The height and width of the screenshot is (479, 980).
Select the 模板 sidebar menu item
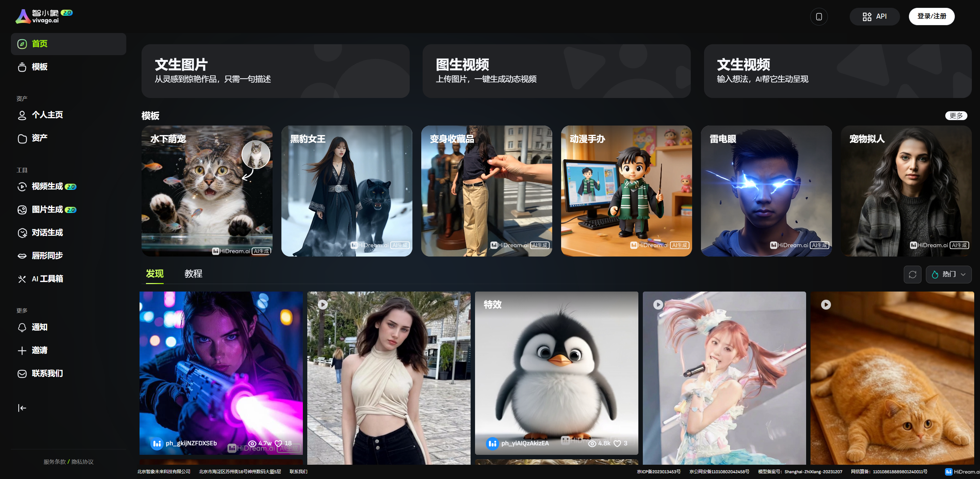click(x=39, y=67)
